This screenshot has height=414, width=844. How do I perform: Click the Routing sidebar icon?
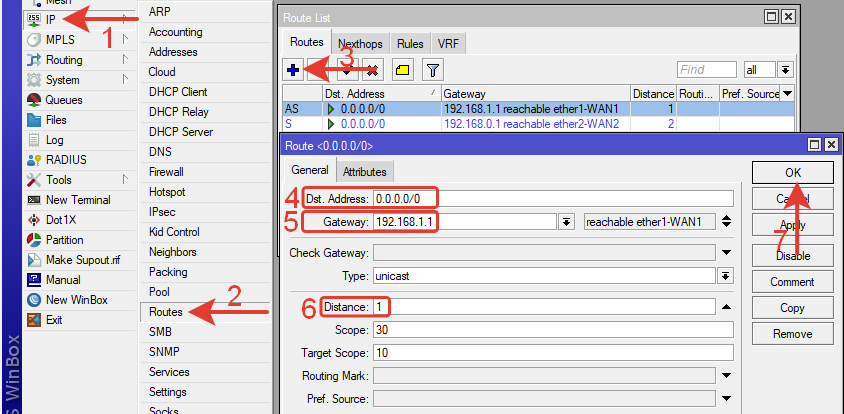pos(33,60)
